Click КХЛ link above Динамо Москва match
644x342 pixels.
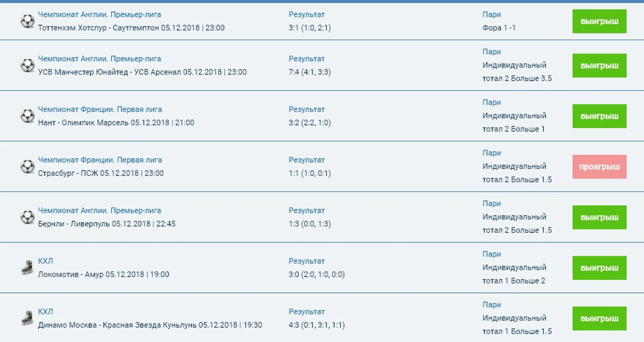(45, 312)
